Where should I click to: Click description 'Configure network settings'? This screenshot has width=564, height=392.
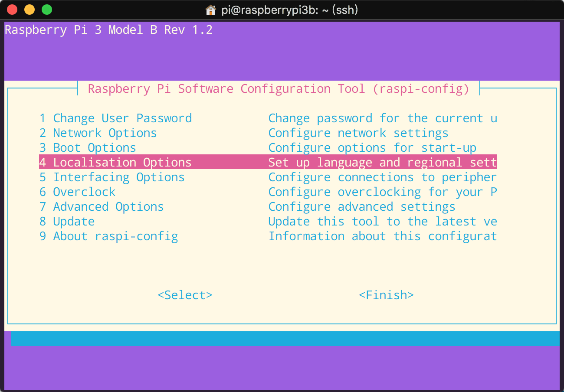[x=358, y=133]
